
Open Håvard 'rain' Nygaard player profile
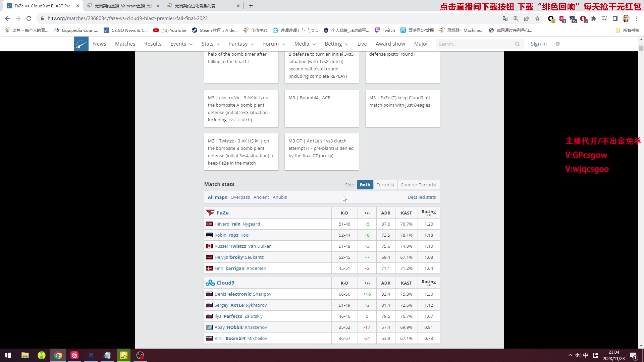pyautogui.click(x=237, y=224)
